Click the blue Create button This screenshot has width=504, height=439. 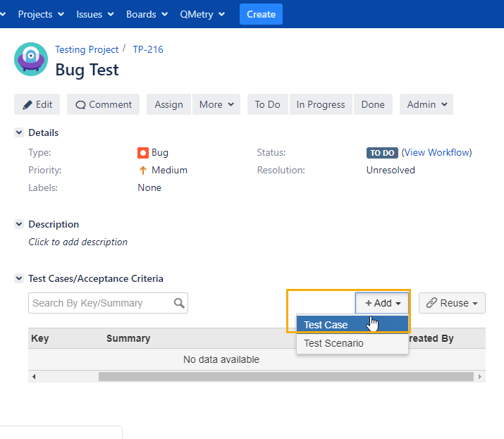(x=261, y=14)
